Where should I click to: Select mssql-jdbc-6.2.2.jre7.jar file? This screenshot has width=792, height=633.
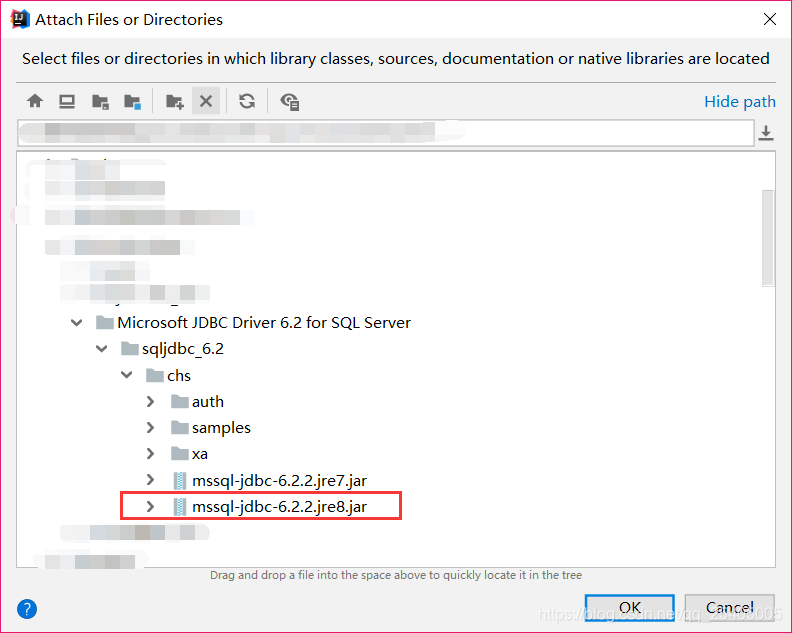[279, 480]
